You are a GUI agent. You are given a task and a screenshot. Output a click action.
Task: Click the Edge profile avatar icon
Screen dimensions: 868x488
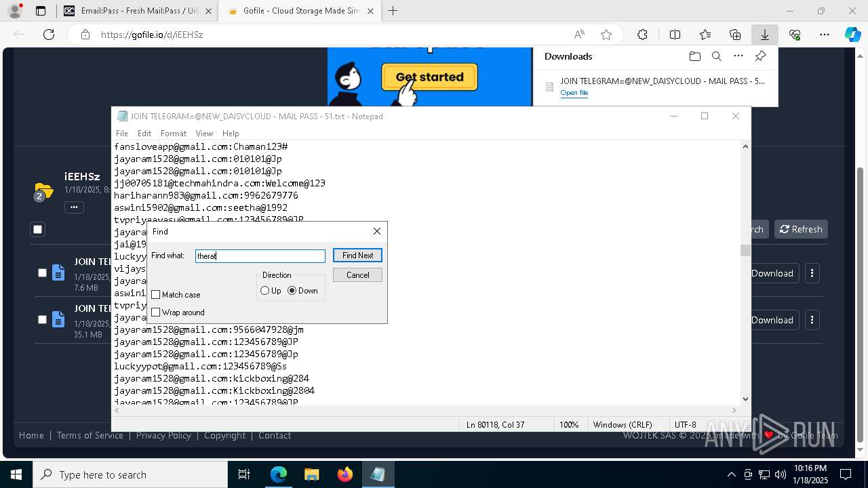point(15,11)
